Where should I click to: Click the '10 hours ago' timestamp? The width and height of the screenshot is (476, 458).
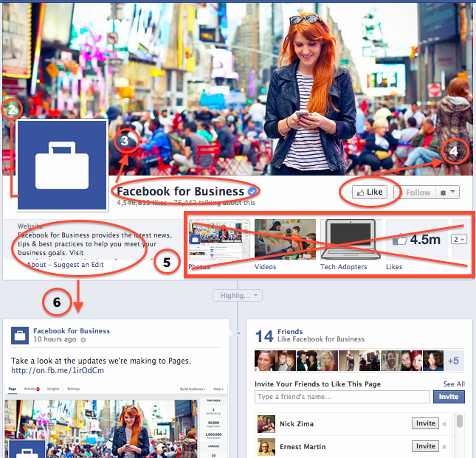[55, 339]
